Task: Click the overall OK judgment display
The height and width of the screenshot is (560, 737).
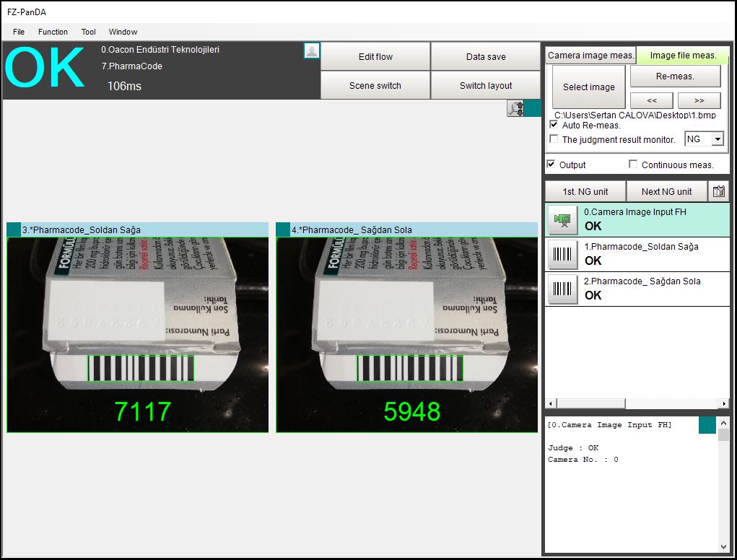Action: click(x=45, y=68)
